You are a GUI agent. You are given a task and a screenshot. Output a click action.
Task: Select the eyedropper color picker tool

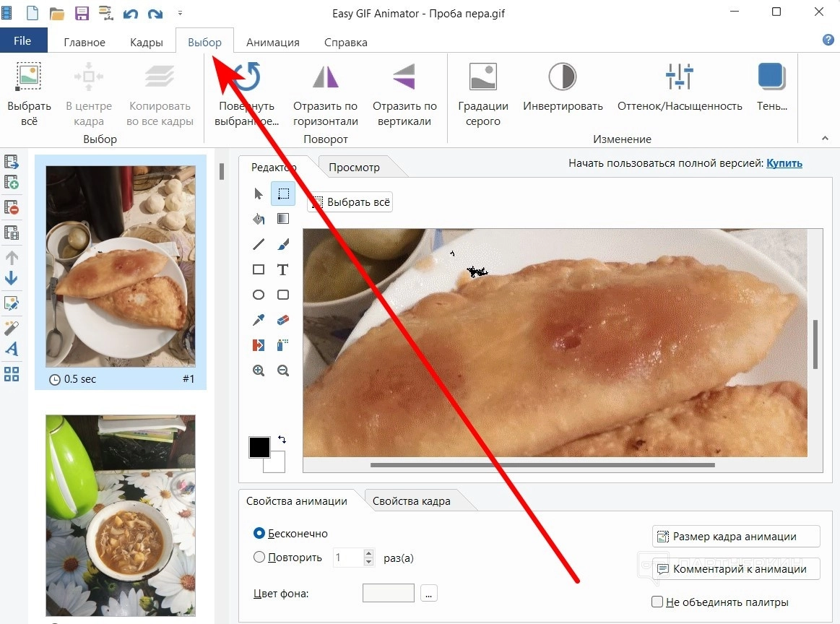pos(259,320)
